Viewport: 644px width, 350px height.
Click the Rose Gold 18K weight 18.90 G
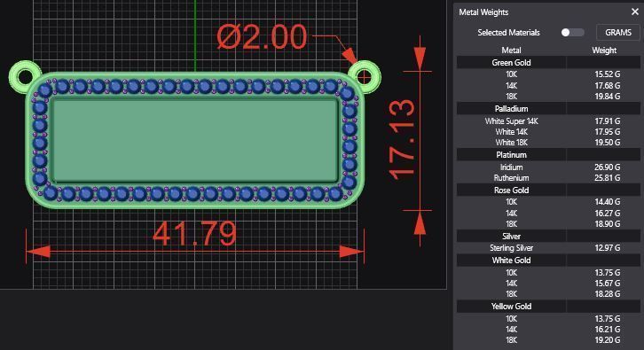click(x=607, y=224)
